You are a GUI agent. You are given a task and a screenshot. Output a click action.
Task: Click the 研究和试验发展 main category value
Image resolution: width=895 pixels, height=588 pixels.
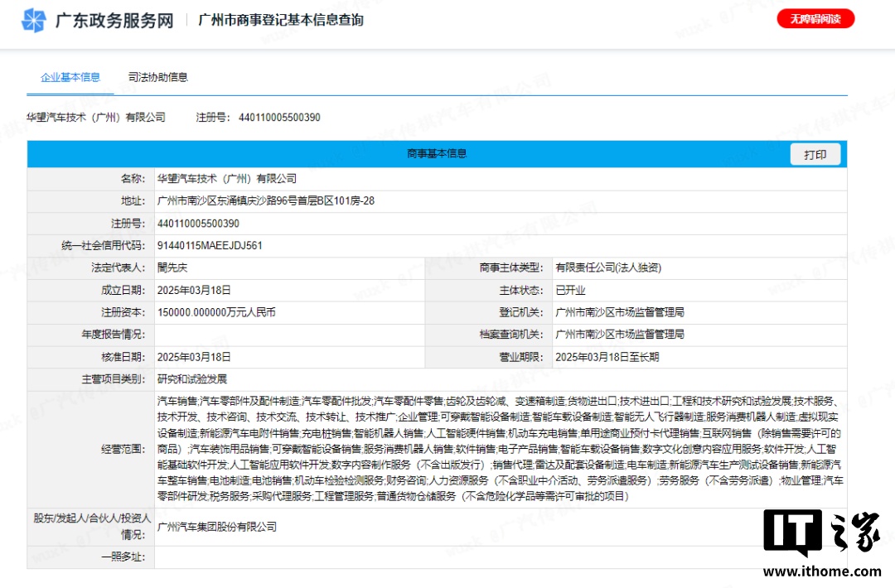[x=191, y=380]
